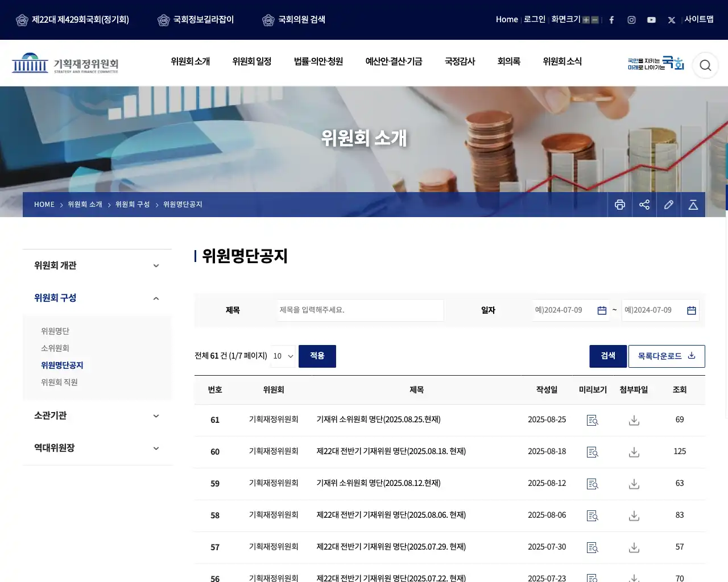Preview row 61 document
Screen dimensions: 728x582
(593, 420)
